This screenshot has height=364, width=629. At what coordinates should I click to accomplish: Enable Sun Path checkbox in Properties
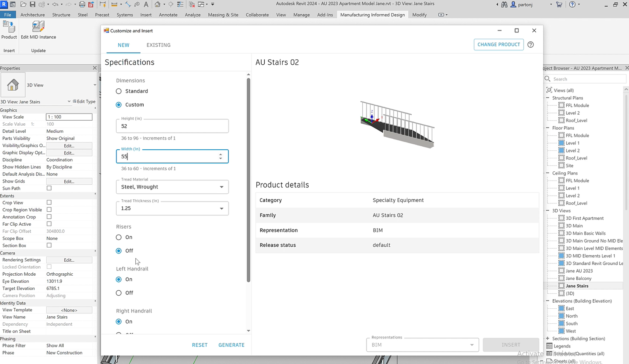(x=49, y=188)
